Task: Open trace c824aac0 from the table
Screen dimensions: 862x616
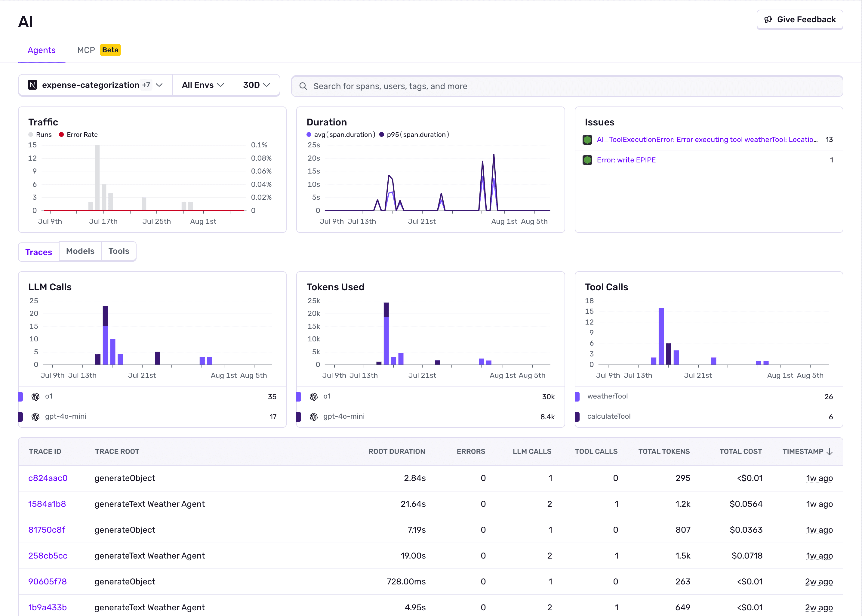Action: [48, 478]
